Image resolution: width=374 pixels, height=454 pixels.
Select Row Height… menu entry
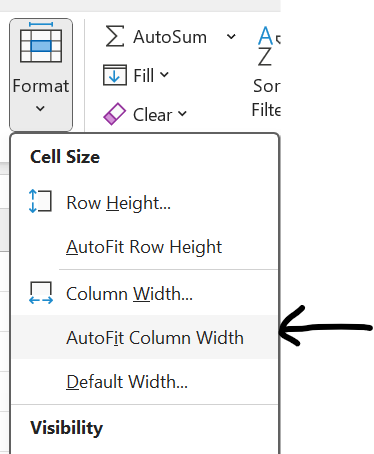145,202
